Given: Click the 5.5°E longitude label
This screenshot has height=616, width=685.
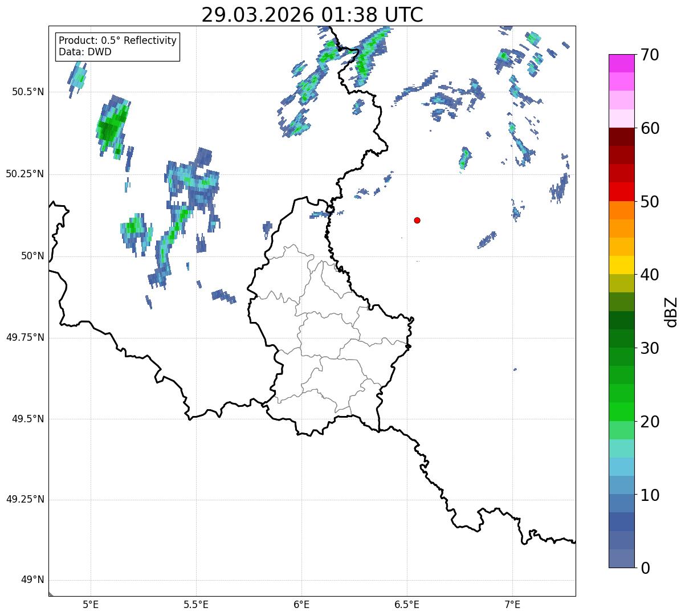Looking at the screenshot, I should pyautogui.click(x=196, y=605).
